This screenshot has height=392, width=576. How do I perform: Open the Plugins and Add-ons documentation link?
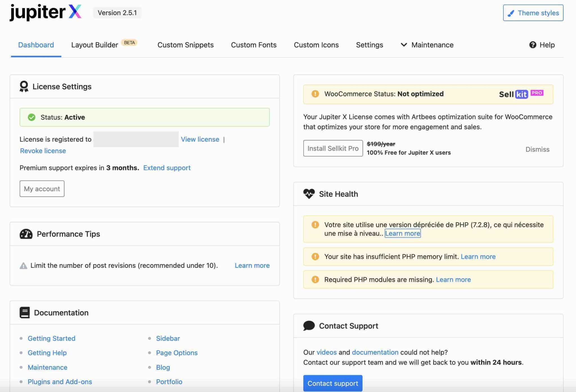(x=60, y=382)
